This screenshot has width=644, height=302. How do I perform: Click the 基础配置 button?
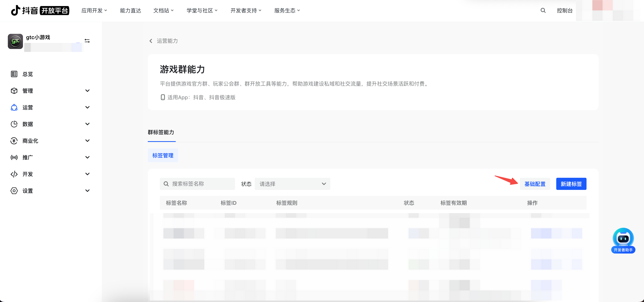pyautogui.click(x=535, y=184)
